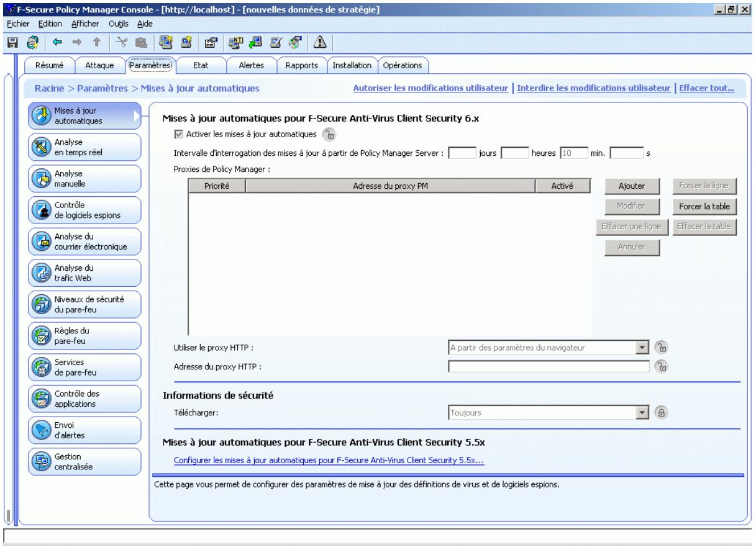The height and width of the screenshot is (547, 756).
Task: Switch to the Attaque tab
Action: point(99,65)
